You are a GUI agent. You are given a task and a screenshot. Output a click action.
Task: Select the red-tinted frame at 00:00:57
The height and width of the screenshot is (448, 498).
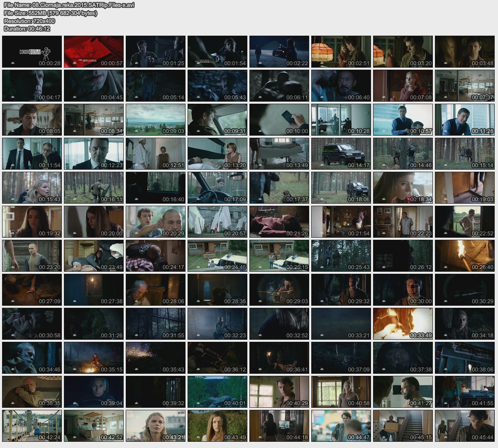pyautogui.click(x=94, y=51)
